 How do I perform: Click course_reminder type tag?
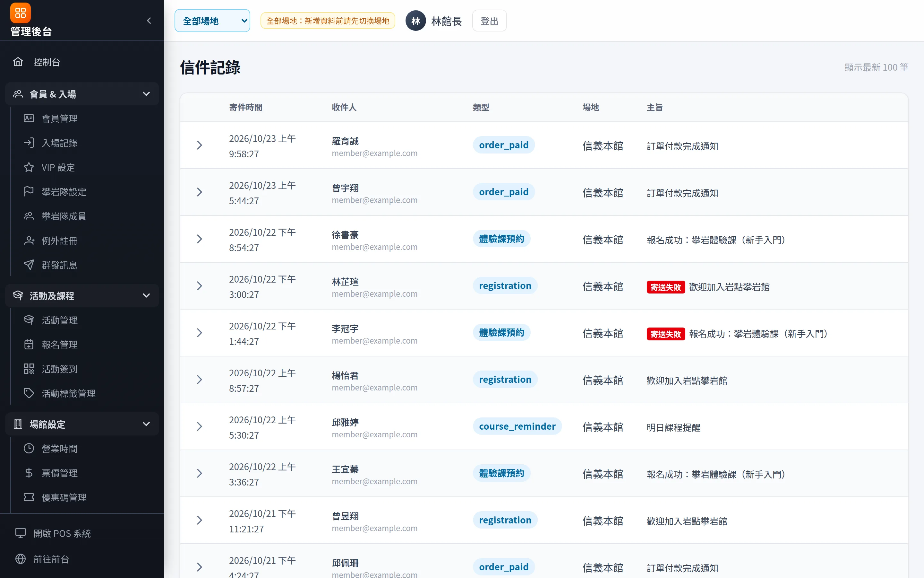517,426
